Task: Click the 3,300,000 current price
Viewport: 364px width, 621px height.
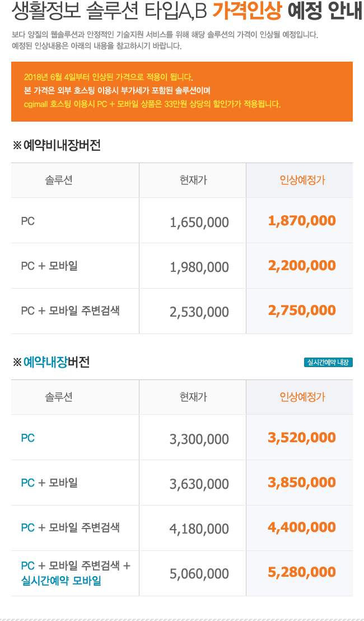Action: click(199, 439)
